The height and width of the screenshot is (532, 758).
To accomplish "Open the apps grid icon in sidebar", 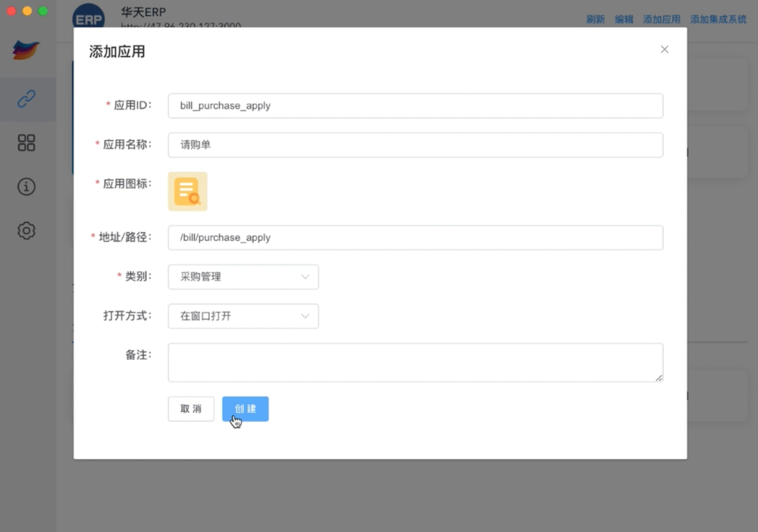I will click(27, 142).
